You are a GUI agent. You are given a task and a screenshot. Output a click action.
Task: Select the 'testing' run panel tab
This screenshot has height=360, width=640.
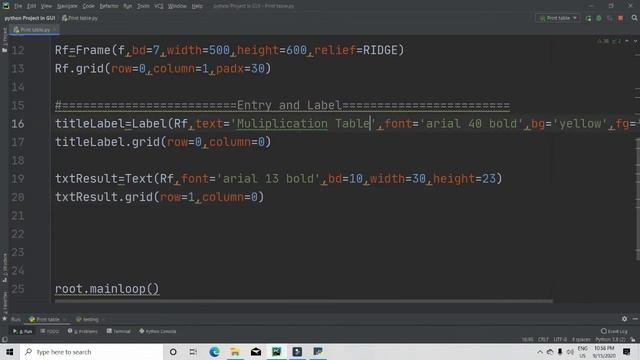coord(87,319)
